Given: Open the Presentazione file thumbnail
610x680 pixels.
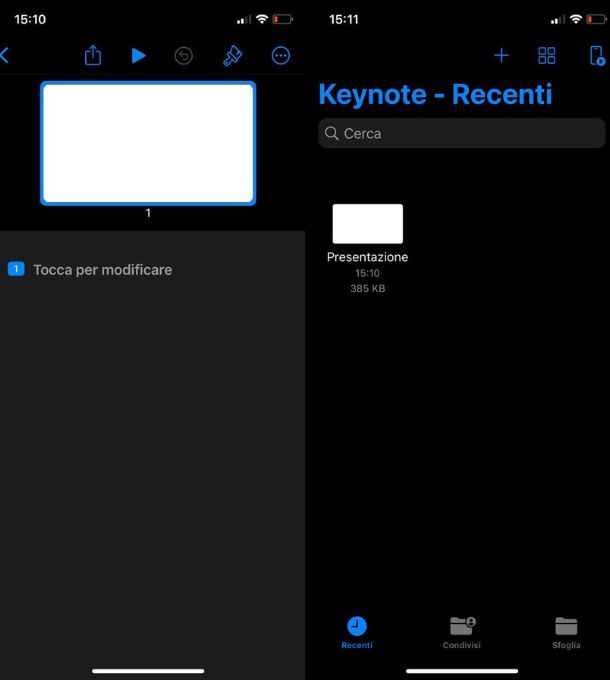Looking at the screenshot, I should (x=368, y=224).
